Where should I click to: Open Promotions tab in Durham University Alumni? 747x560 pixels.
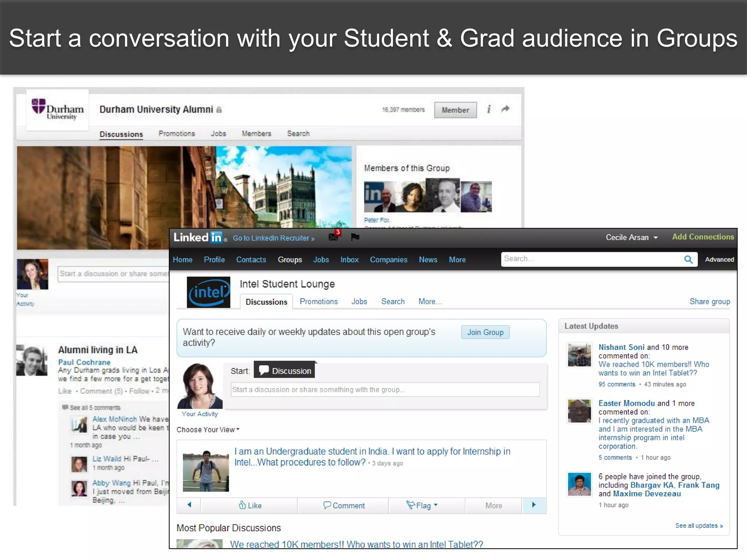[177, 133]
